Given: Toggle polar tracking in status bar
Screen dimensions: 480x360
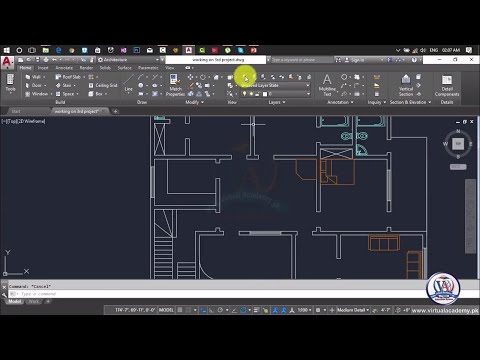Looking at the screenshot, I should [220, 310].
